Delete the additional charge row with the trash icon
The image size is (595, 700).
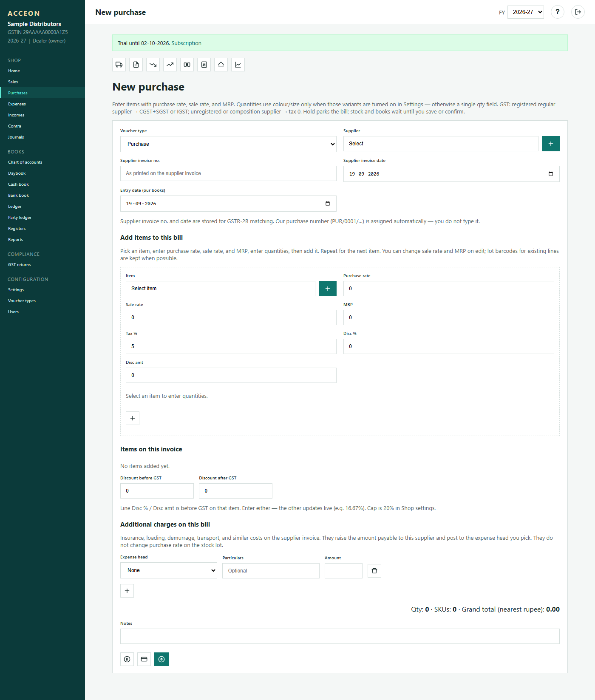point(374,571)
